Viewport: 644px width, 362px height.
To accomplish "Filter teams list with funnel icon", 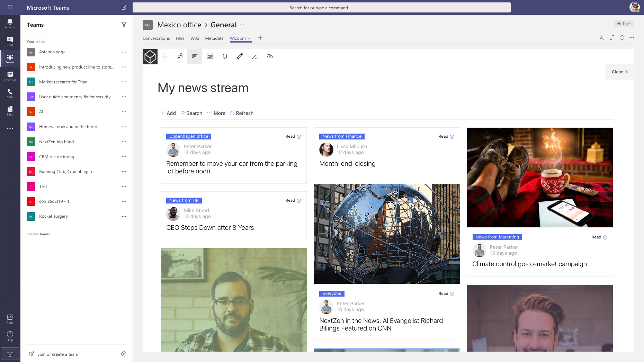I will (x=124, y=25).
